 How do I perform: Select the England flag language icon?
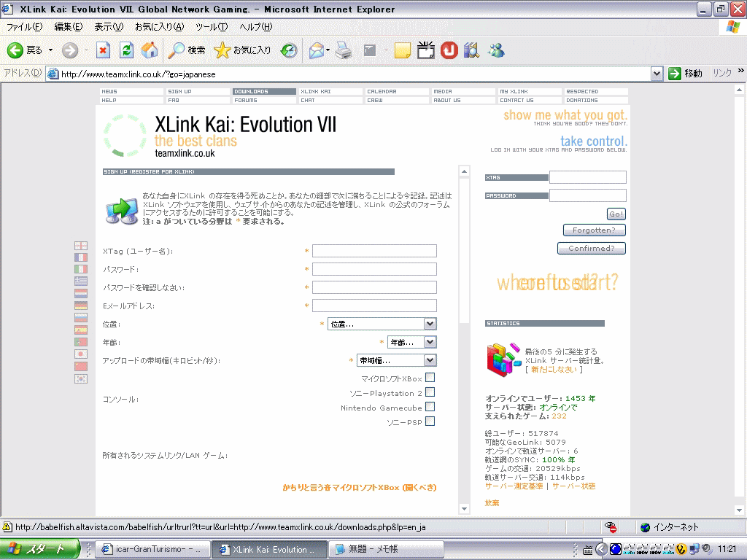81,246
